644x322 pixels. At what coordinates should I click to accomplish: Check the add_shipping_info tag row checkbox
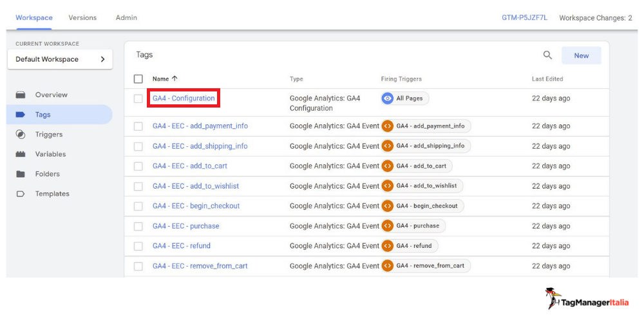pos(138,146)
